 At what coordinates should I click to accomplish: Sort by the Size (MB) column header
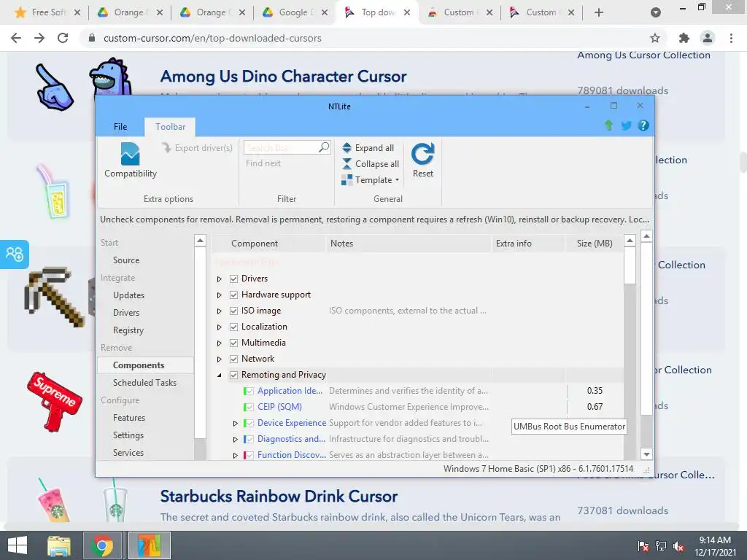594,244
